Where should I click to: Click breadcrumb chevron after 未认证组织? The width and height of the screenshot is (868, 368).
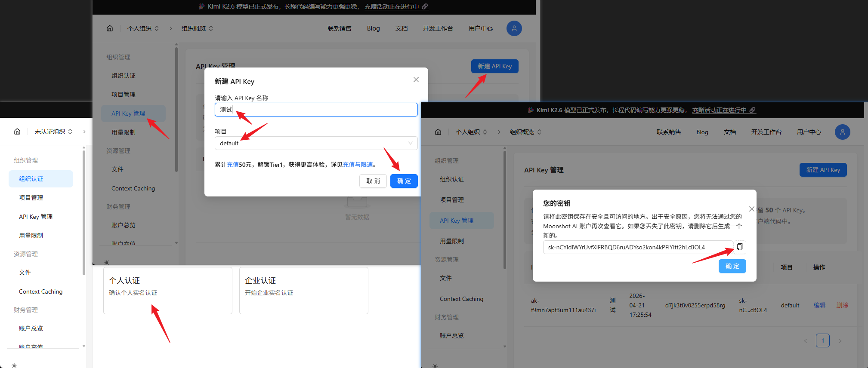[84, 132]
